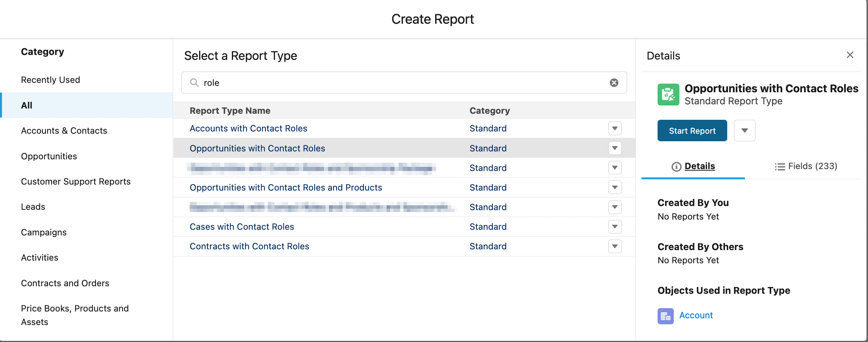Click the Opportunities with Contact Roles report icon

point(668,94)
